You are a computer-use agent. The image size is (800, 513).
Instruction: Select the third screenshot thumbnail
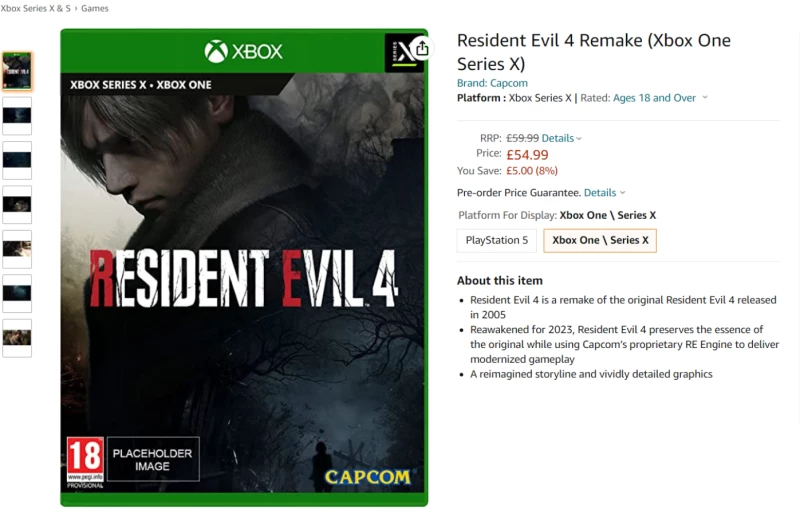(x=17, y=160)
